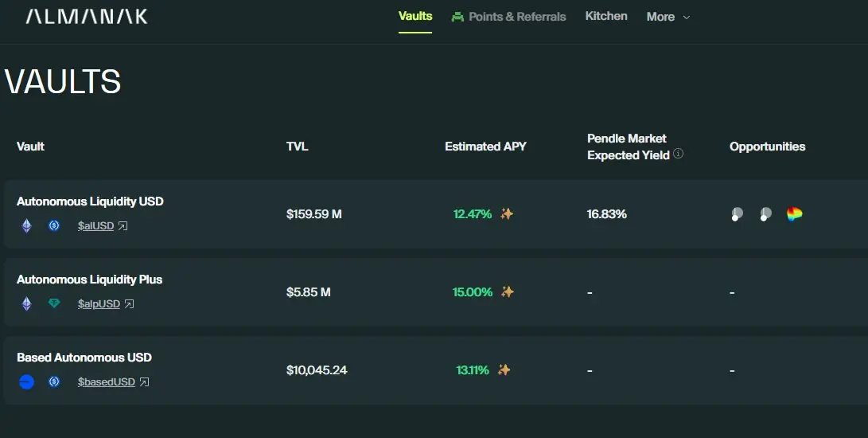Click the Almanak logo
This screenshot has width=868, height=438.
[x=87, y=17]
